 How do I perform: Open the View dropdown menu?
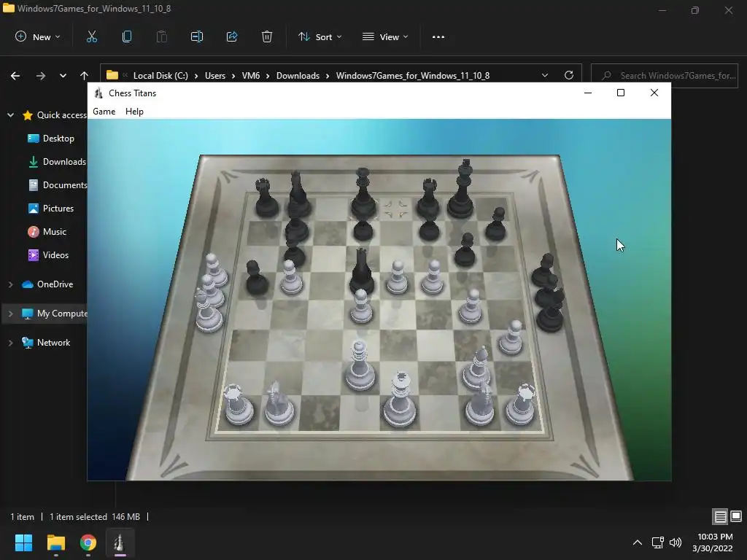click(385, 36)
